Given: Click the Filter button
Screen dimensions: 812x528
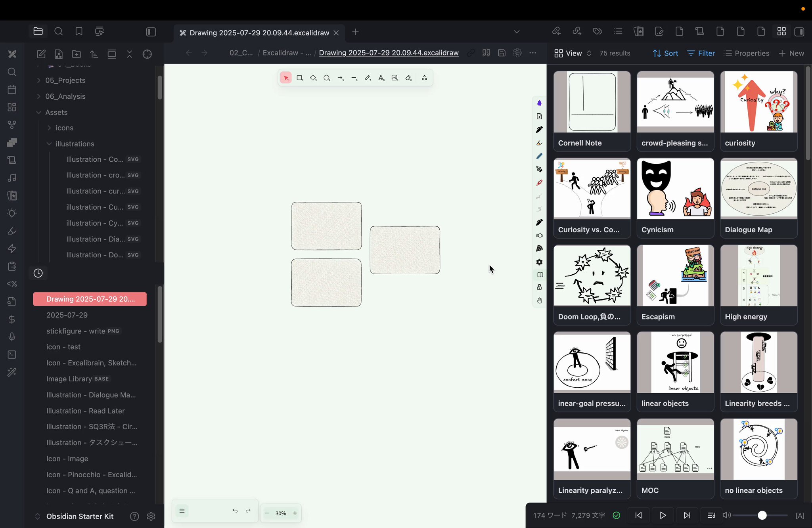Looking at the screenshot, I should [701, 53].
